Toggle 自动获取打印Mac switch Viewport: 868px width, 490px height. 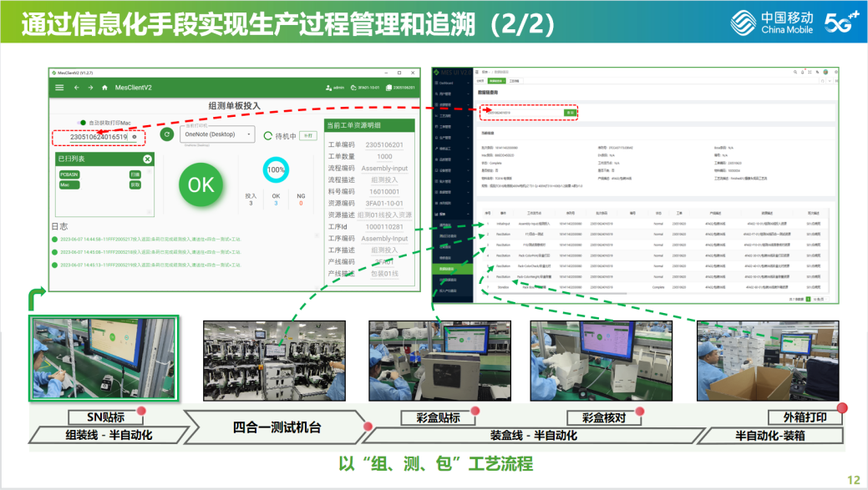[x=83, y=123]
